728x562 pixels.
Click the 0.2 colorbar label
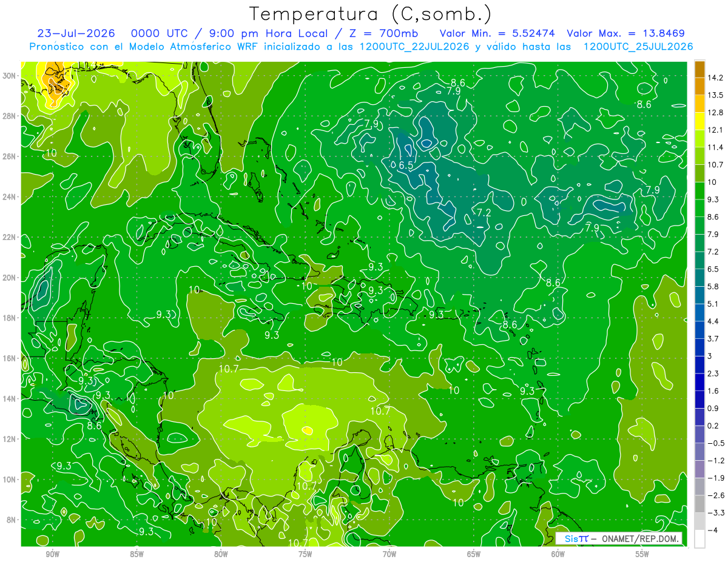click(x=713, y=426)
